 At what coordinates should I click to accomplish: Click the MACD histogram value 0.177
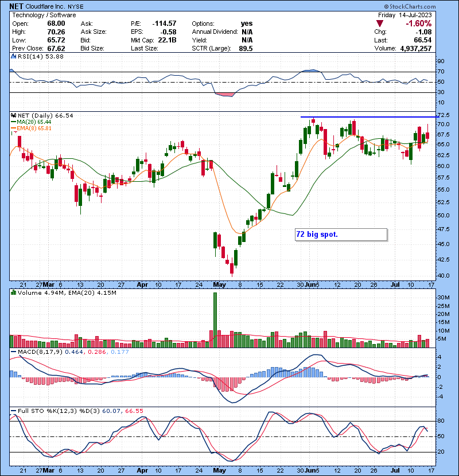click(x=120, y=352)
